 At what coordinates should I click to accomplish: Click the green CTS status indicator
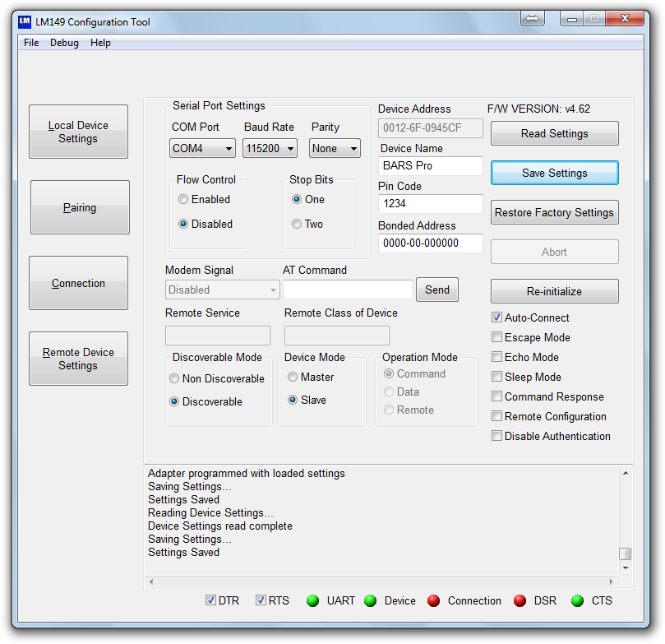click(x=577, y=601)
